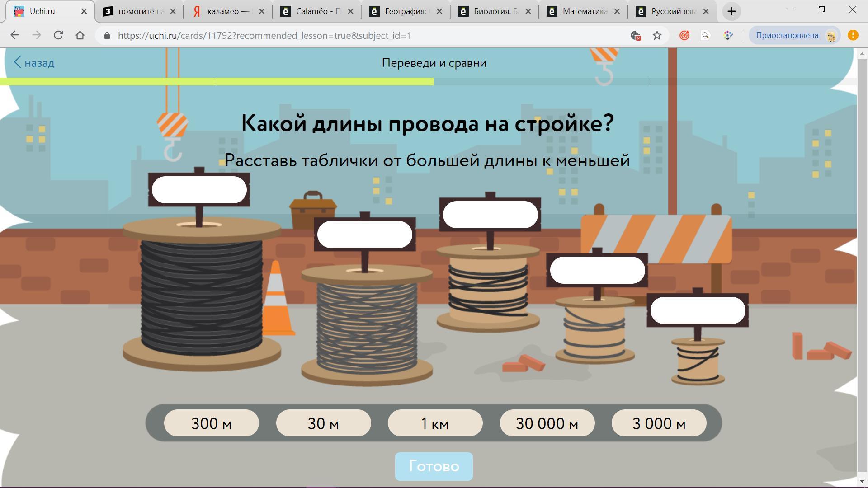Click the blocked cookies icon in the address bar

tap(635, 35)
